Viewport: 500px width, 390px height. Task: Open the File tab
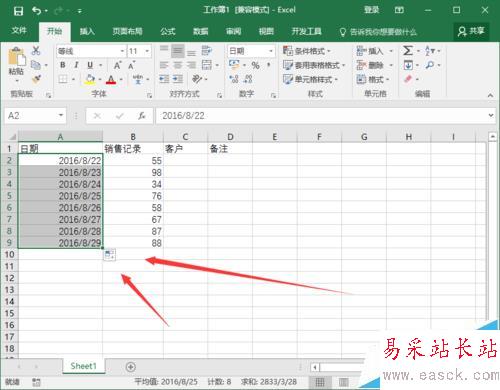click(x=19, y=31)
